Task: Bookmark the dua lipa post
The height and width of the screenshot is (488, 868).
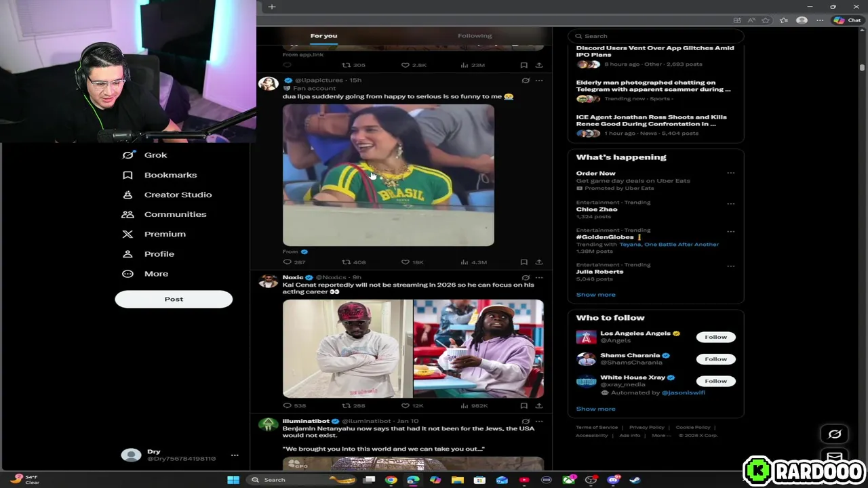Action: (x=524, y=262)
